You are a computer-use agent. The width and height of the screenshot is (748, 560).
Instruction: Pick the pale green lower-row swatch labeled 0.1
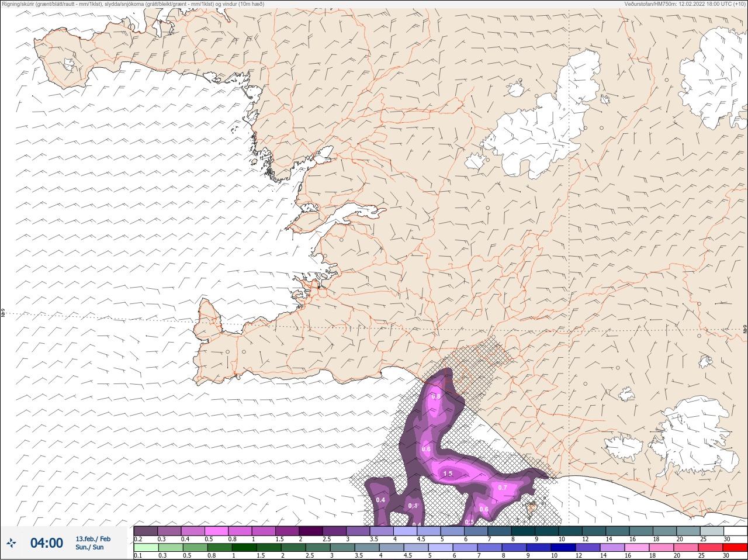146,548
